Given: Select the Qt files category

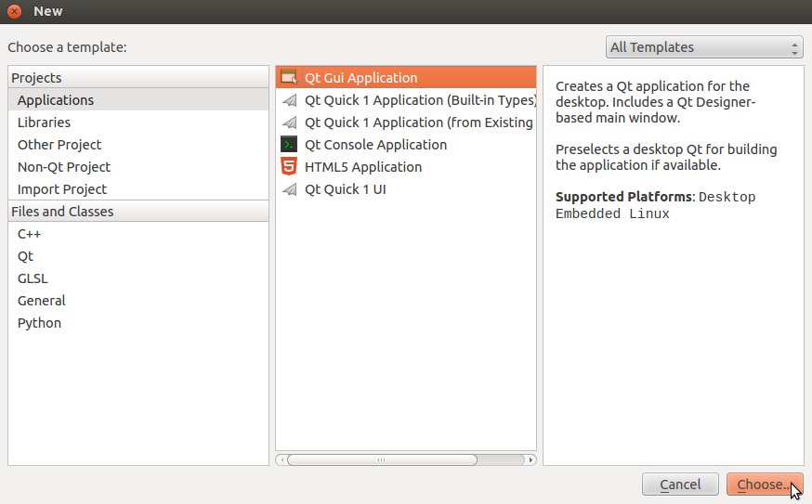Looking at the screenshot, I should 138,256.
